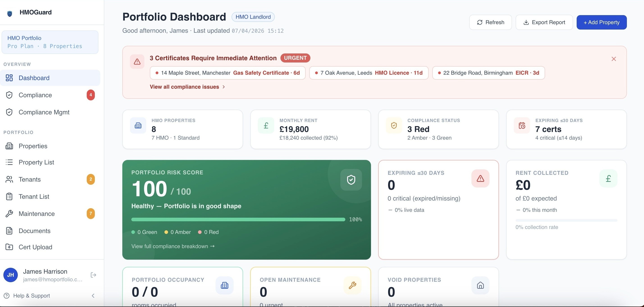The width and height of the screenshot is (644, 307).
Task: Click the Cert Upload folder icon
Action: (x=9, y=247)
